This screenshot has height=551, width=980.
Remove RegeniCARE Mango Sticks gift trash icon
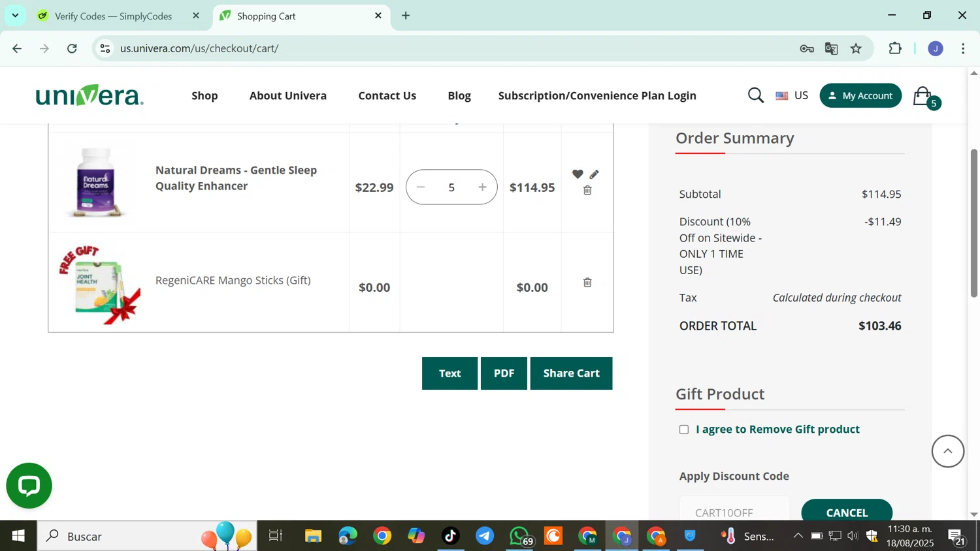[587, 283]
